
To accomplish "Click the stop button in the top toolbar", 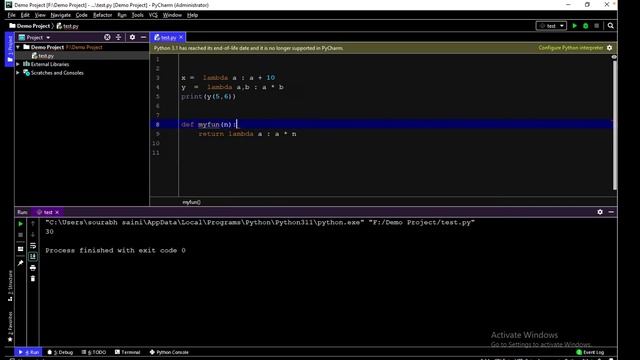I will 597,26.
